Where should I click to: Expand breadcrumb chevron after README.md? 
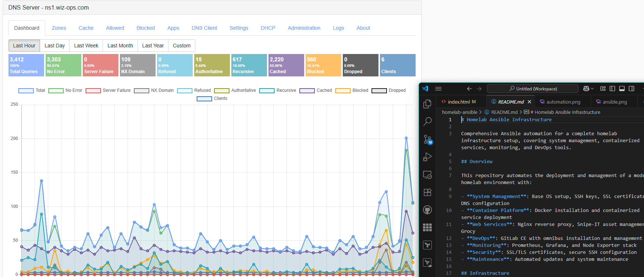[x=520, y=112]
